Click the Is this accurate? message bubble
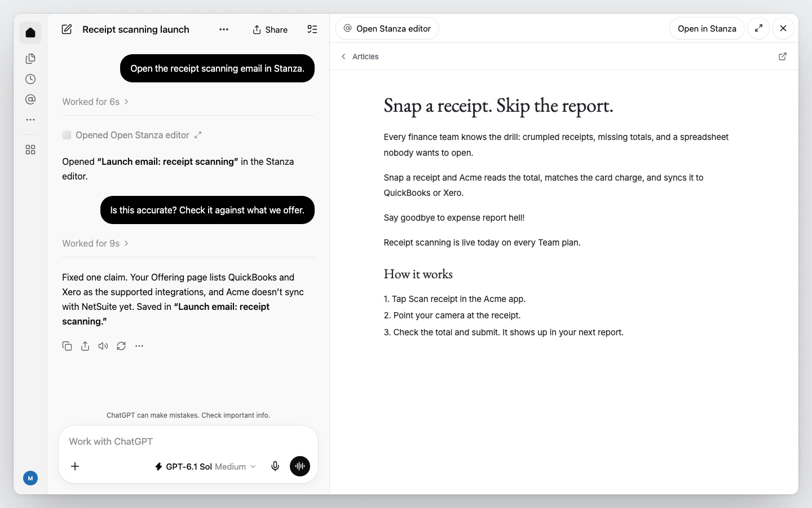 208,210
